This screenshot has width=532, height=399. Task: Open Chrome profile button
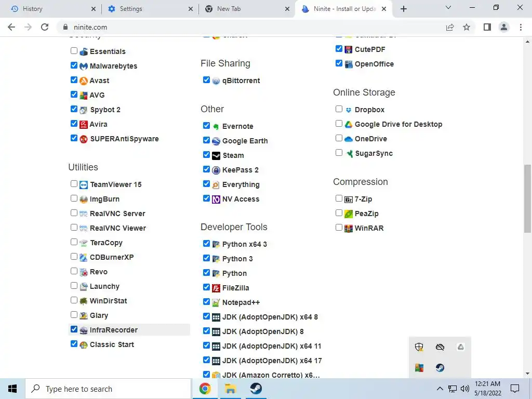pyautogui.click(x=504, y=27)
